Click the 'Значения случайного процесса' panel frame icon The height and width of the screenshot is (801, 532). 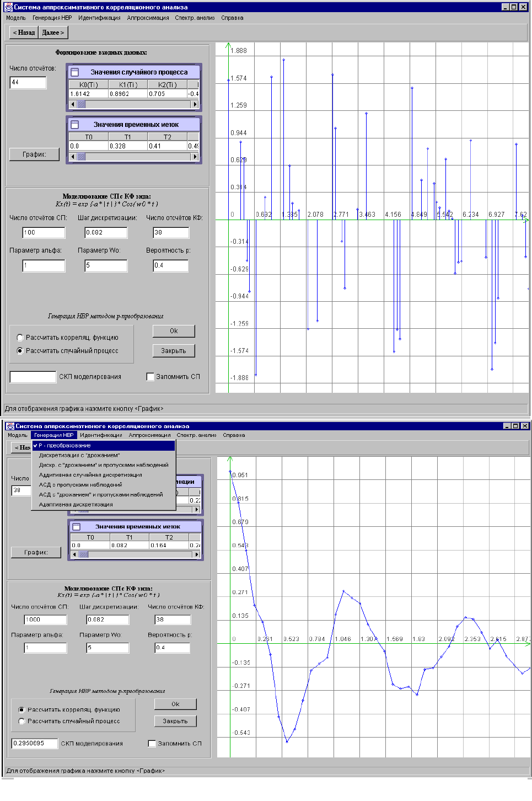click(75, 72)
